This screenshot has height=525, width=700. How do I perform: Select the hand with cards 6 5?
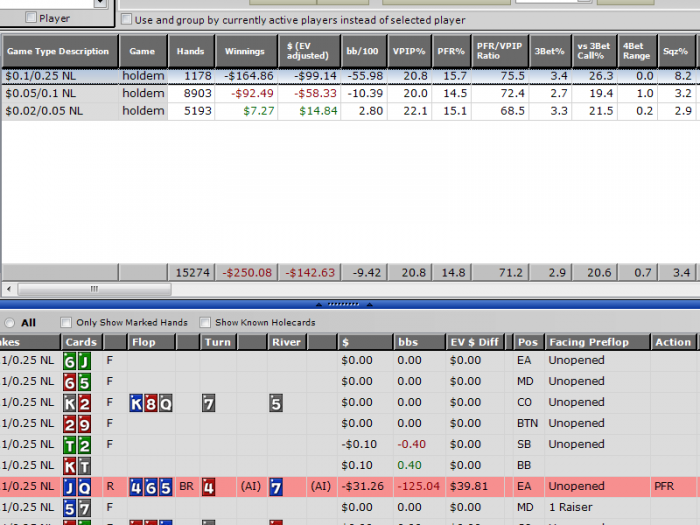click(x=350, y=381)
